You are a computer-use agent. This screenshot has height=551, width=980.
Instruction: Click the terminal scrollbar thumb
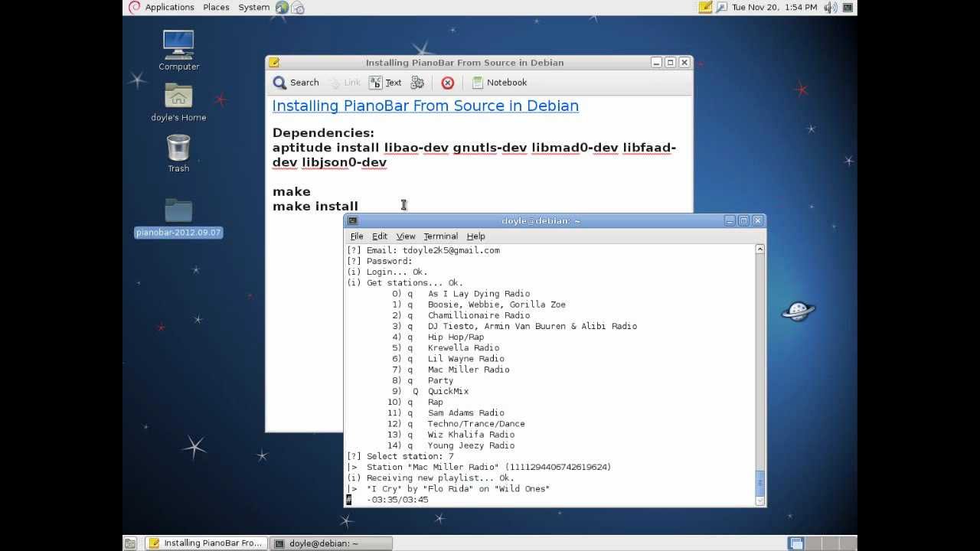pyautogui.click(x=759, y=483)
